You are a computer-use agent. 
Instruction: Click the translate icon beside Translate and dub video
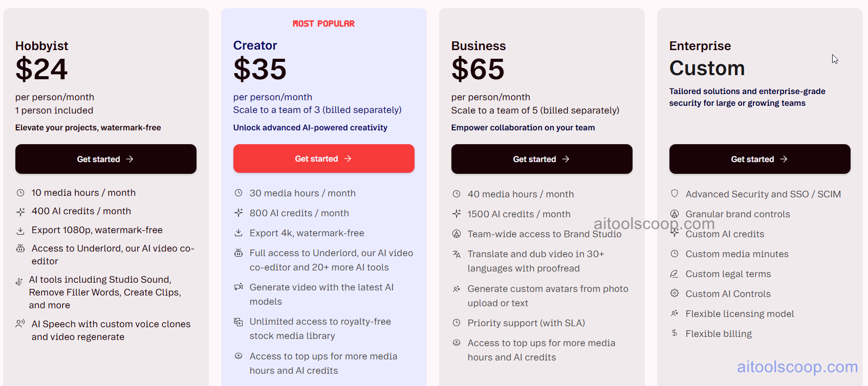(457, 254)
